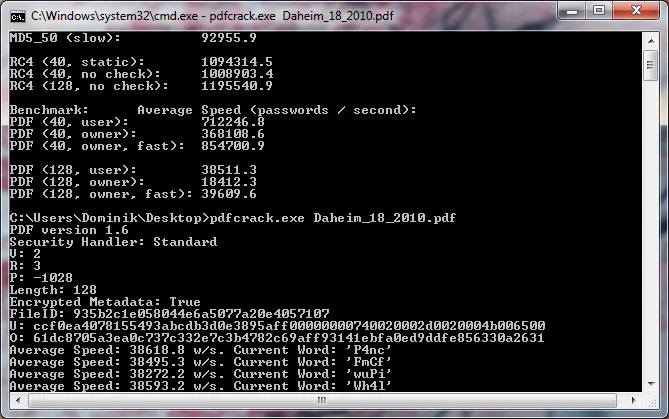Click the MD5_50 (slow) value 92955.9

229,38
